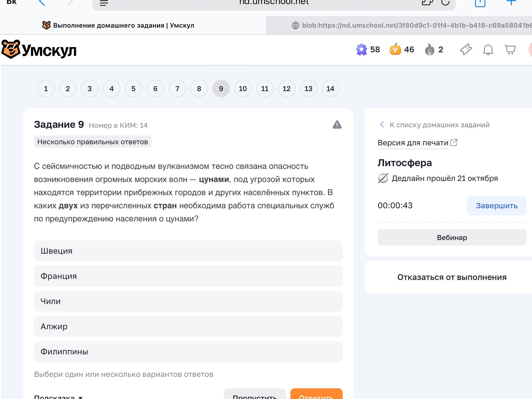The height and width of the screenshot is (399, 532).
Task: Expand the Подсказка hint
Action: (x=58, y=397)
